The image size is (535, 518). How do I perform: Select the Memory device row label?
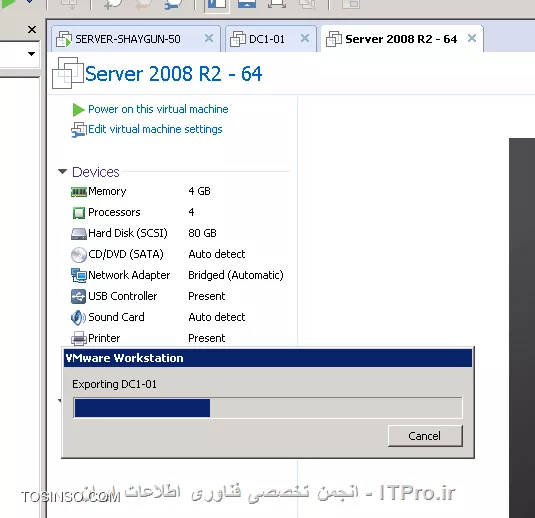click(x=107, y=191)
